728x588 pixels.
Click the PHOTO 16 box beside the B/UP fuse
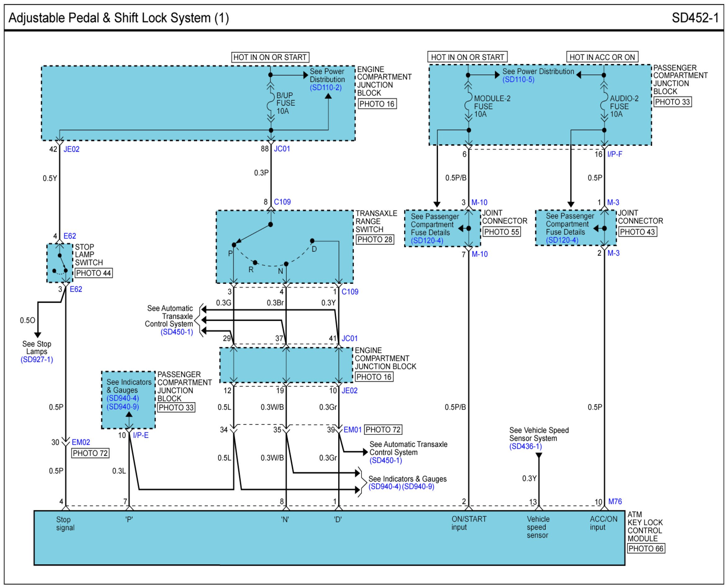(x=377, y=104)
